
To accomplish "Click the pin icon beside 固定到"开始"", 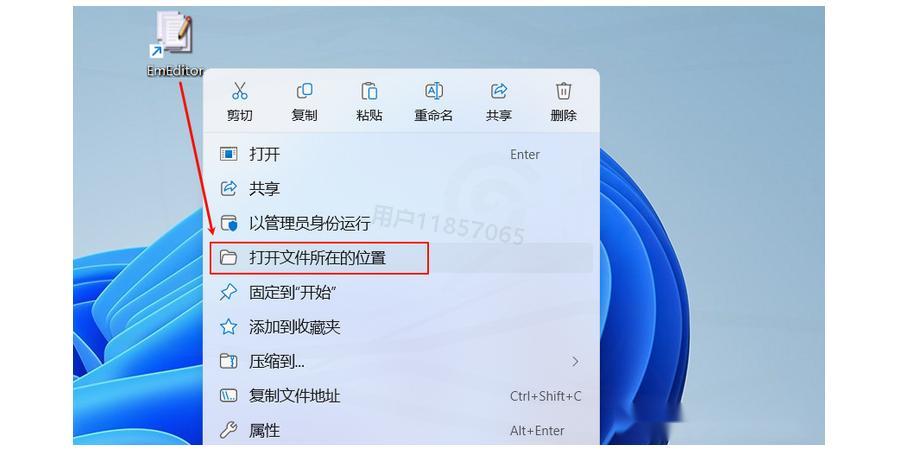I will point(229,292).
